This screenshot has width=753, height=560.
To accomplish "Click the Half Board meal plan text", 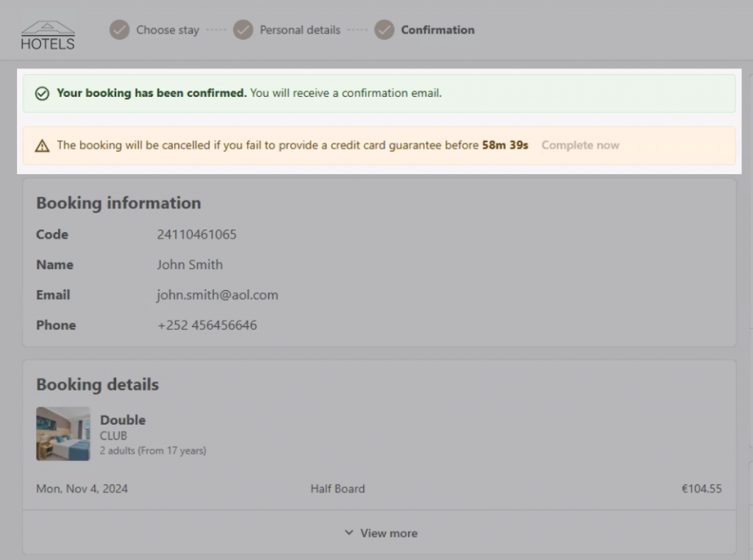I will [338, 489].
